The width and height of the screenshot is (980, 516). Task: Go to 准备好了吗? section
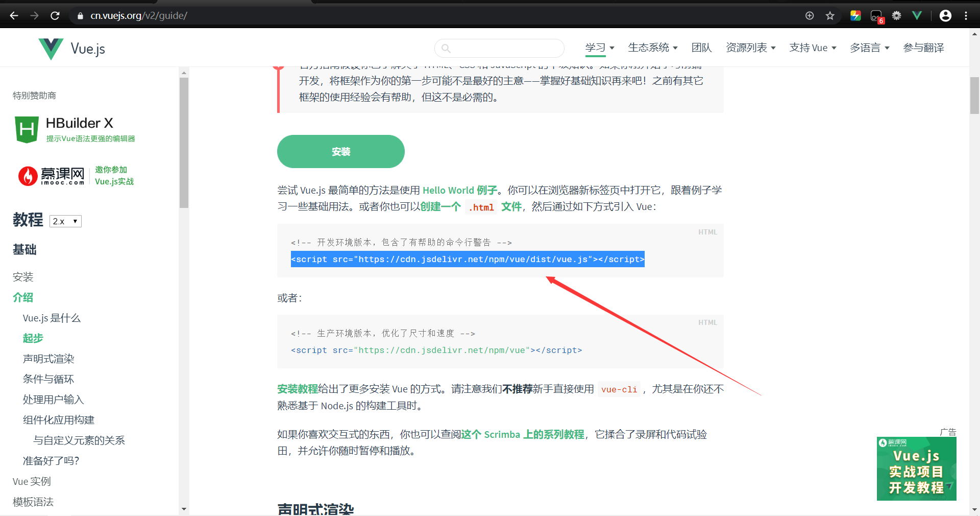[51, 461]
